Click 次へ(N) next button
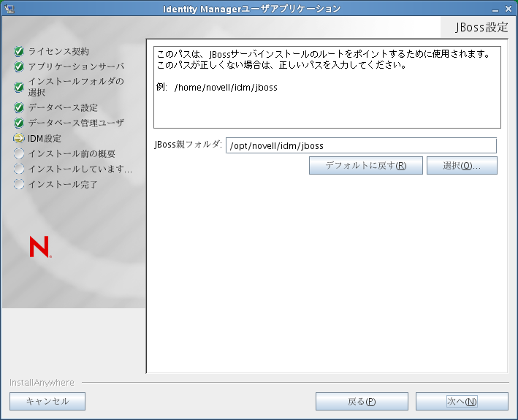 coord(462,401)
